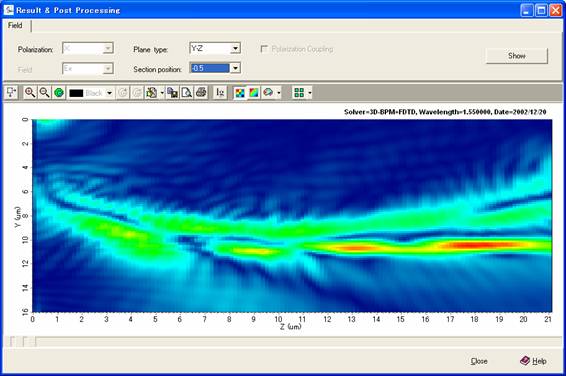Open the Section position dropdown arrow
This screenshot has width=566, height=376.
(235, 68)
